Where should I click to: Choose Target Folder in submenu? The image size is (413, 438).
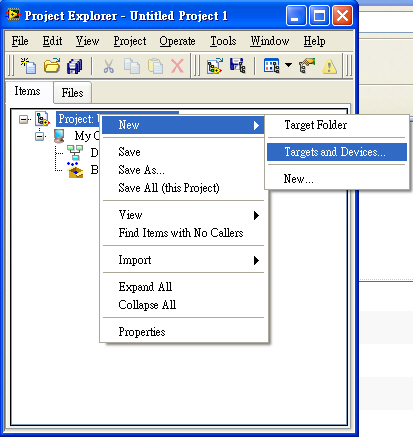337,125
